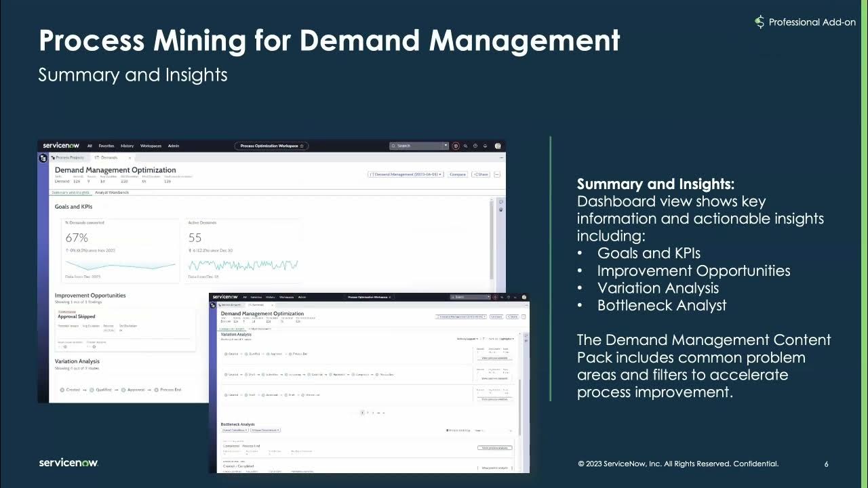Open first Bottleneck Analysis filter dropdown
Screen dimensions: 868x488
[235, 430]
